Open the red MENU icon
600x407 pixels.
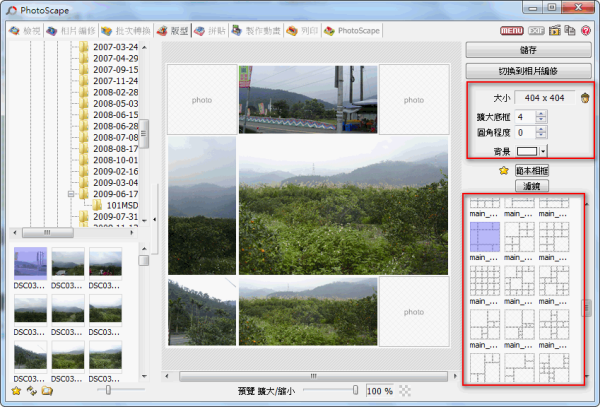coord(512,31)
